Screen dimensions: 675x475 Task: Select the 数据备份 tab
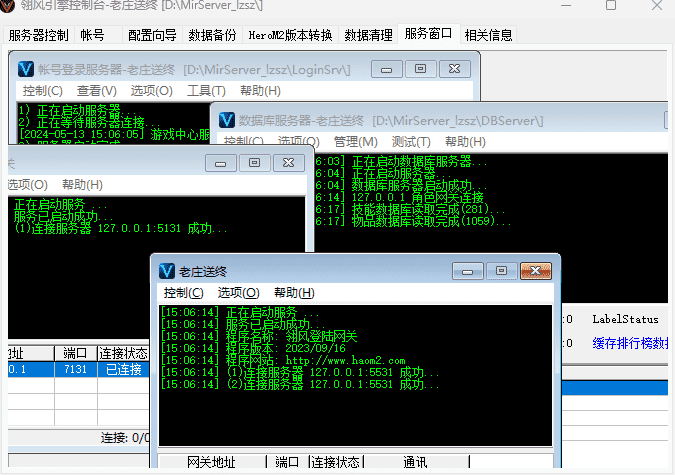(212, 35)
